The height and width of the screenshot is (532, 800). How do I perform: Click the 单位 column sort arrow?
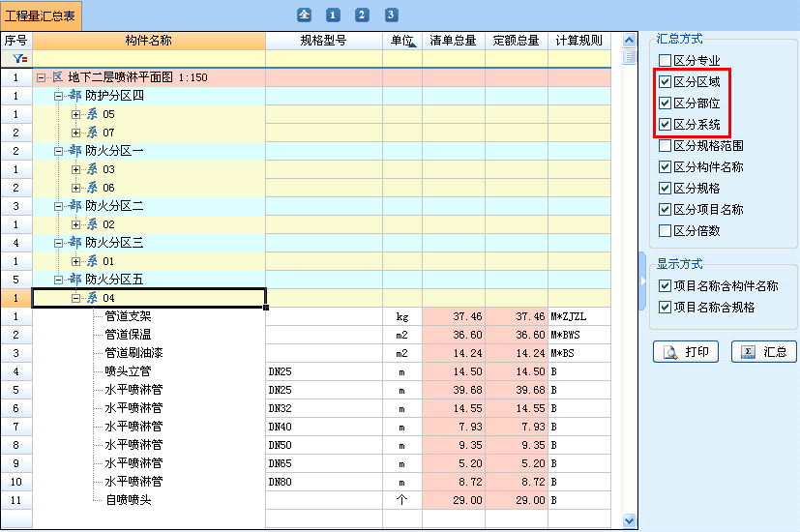tap(413, 44)
